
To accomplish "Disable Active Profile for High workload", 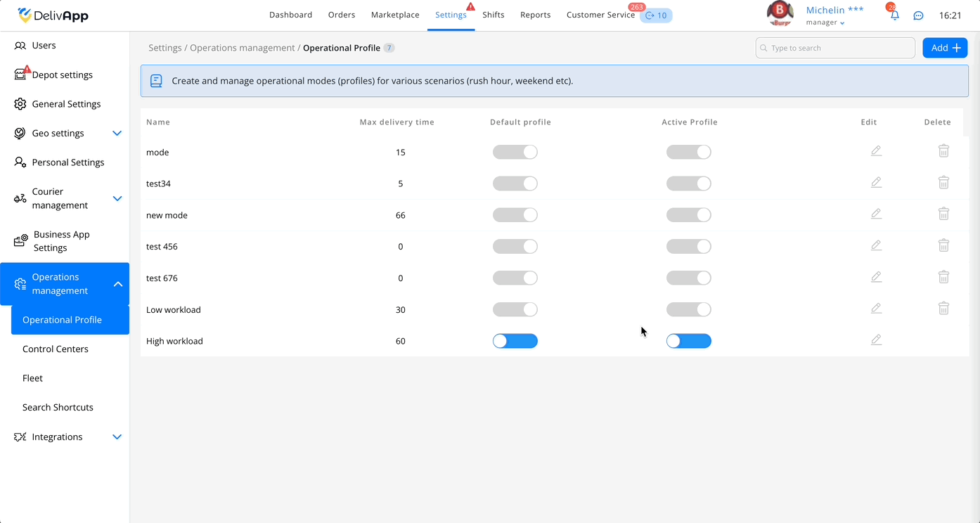I will [689, 341].
